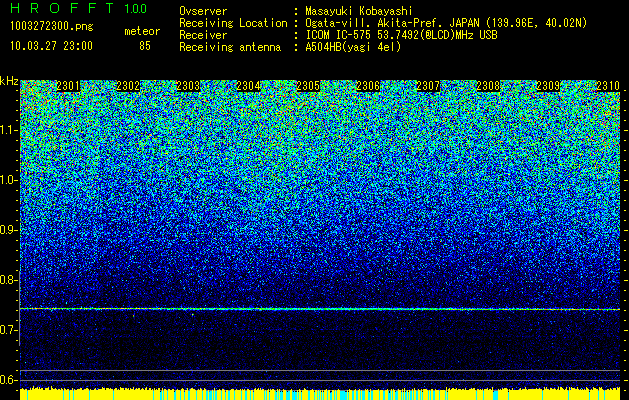Click the yellow signal level bar graph

[x=320, y=394]
